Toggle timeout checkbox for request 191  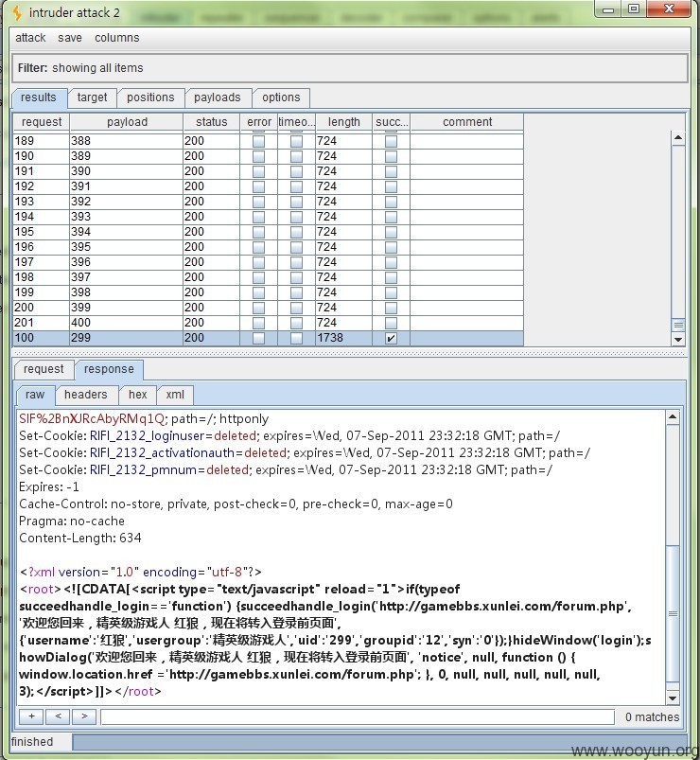(x=296, y=171)
